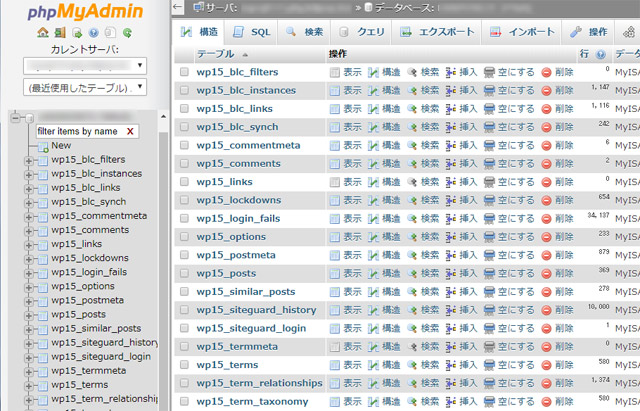Open the recently used tables dropdown
The image size is (640, 411).
click(x=85, y=88)
